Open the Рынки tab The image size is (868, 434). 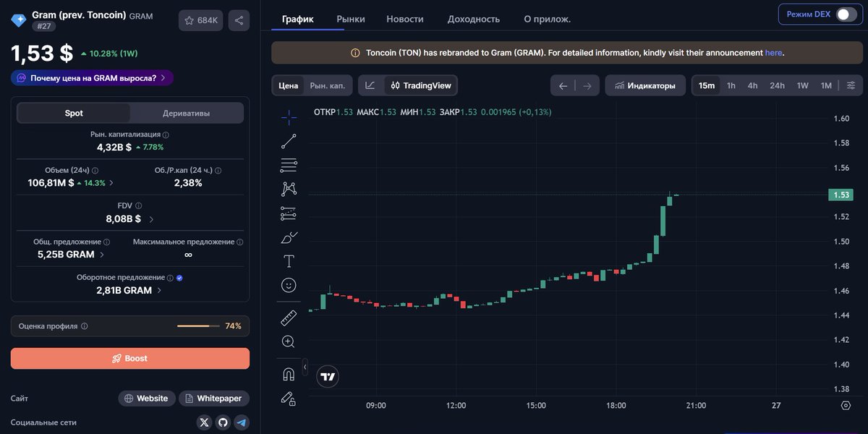click(x=351, y=19)
